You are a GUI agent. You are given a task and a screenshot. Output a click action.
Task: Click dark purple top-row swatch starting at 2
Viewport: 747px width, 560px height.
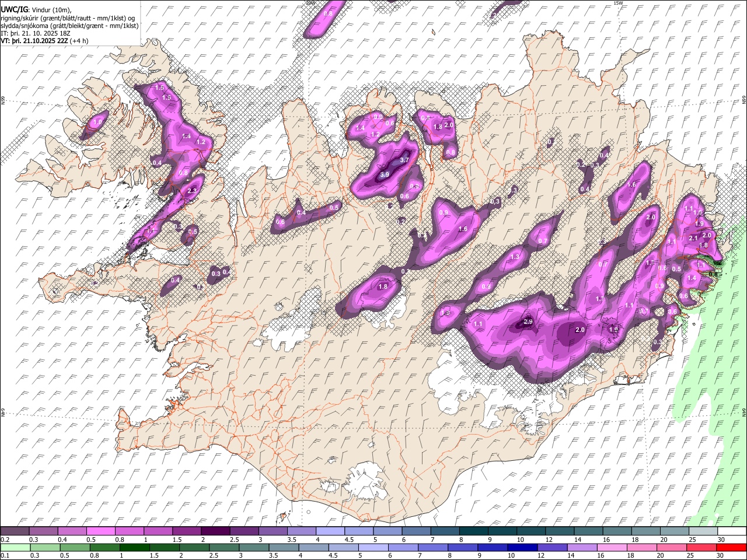pyautogui.click(x=215, y=531)
